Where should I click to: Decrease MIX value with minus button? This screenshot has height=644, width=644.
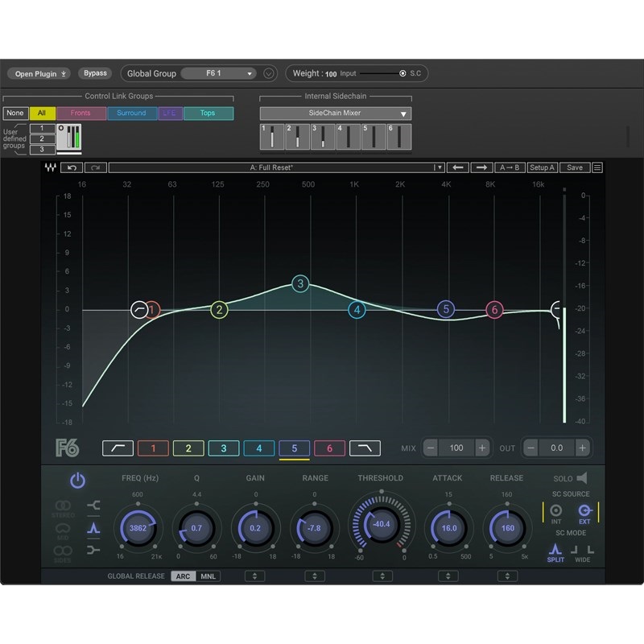431,448
